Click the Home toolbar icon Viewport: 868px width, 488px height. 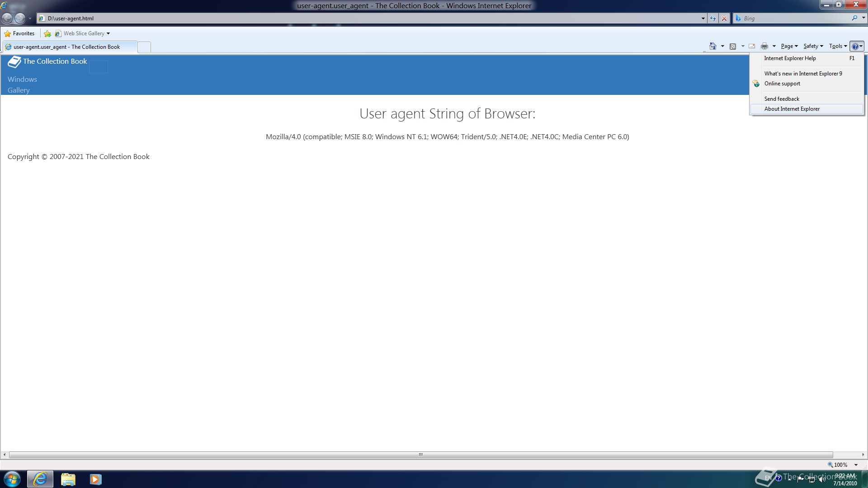[713, 46]
